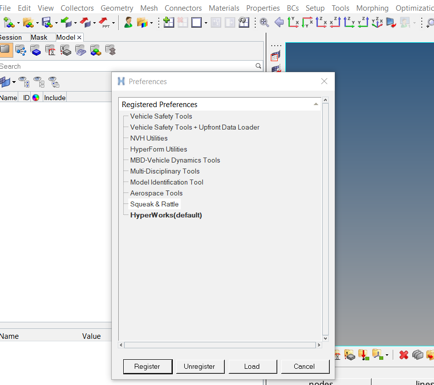Click the Search field in browser
The width and height of the screenshot is (434, 385).
click(x=127, y=66)
